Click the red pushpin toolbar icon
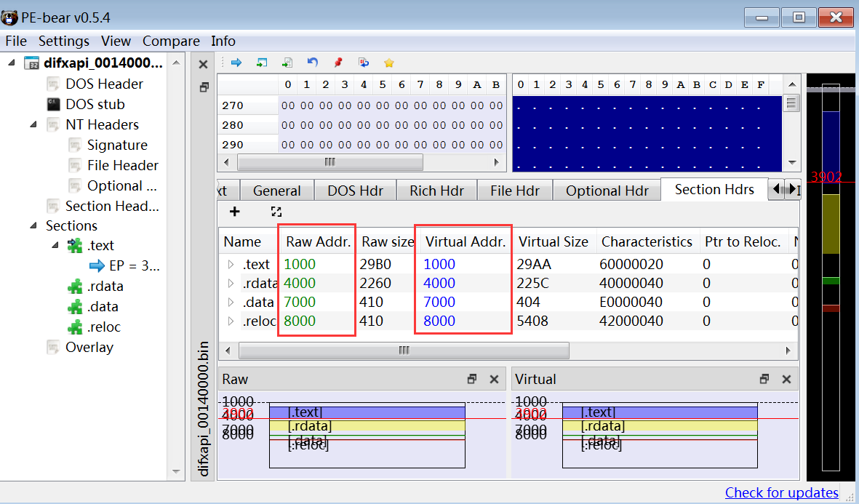 click(337, 63)
